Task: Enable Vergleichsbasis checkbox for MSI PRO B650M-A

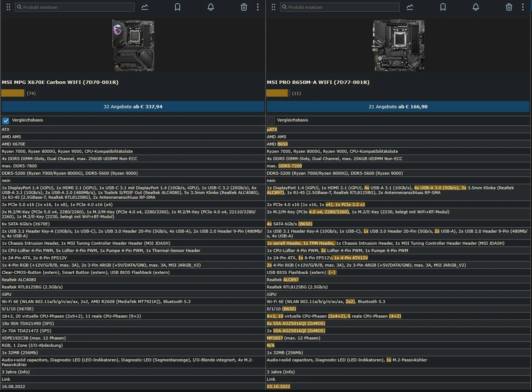Action: 271,121
